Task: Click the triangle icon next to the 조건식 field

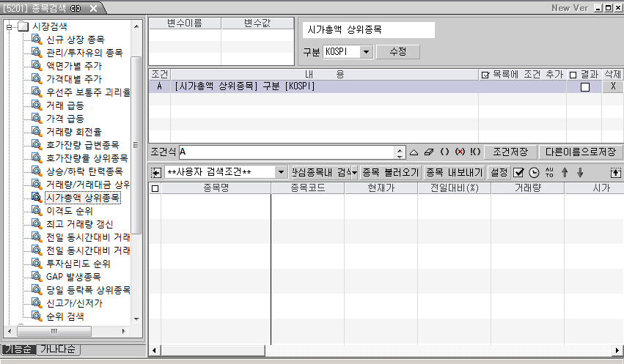Action: pyautogui.click(x=414, y=152)
